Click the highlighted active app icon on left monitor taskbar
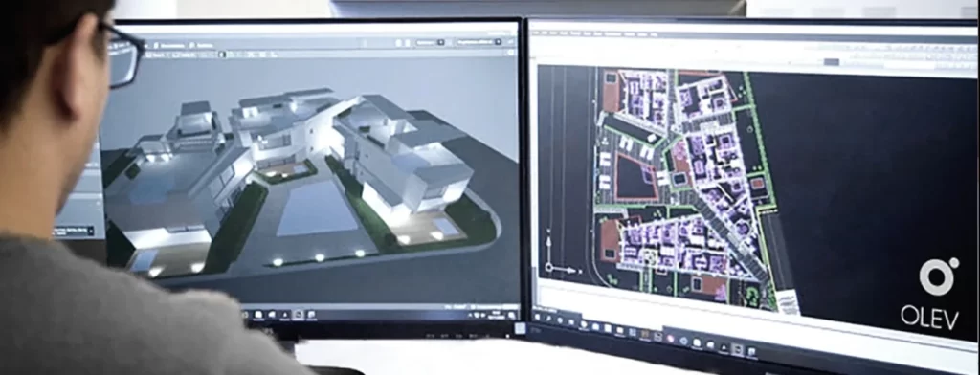Viewport: 980px width, 375px height. click(x=299, y=315)
